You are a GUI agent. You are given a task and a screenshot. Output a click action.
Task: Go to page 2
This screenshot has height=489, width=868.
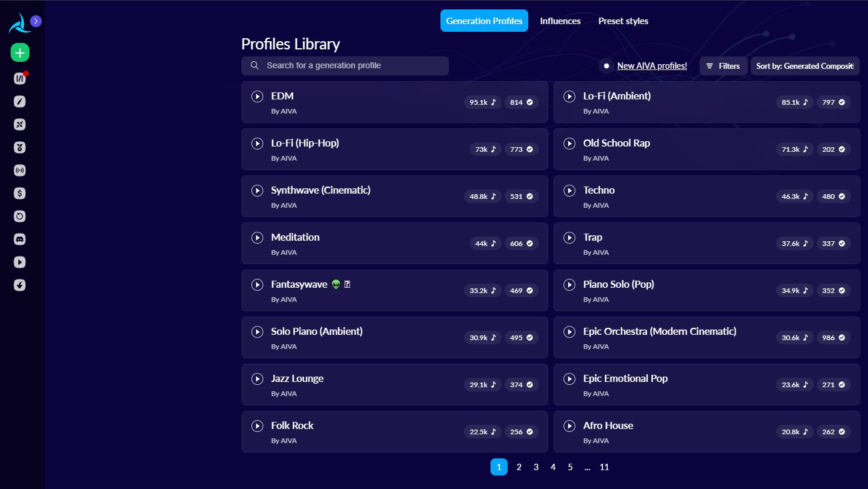[x=519, y=467]
